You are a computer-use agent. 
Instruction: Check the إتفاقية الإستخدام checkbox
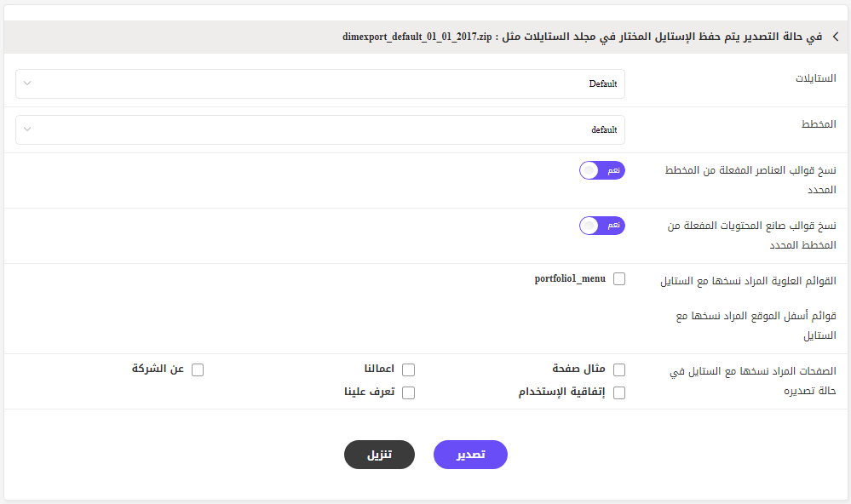coord(619,392)
